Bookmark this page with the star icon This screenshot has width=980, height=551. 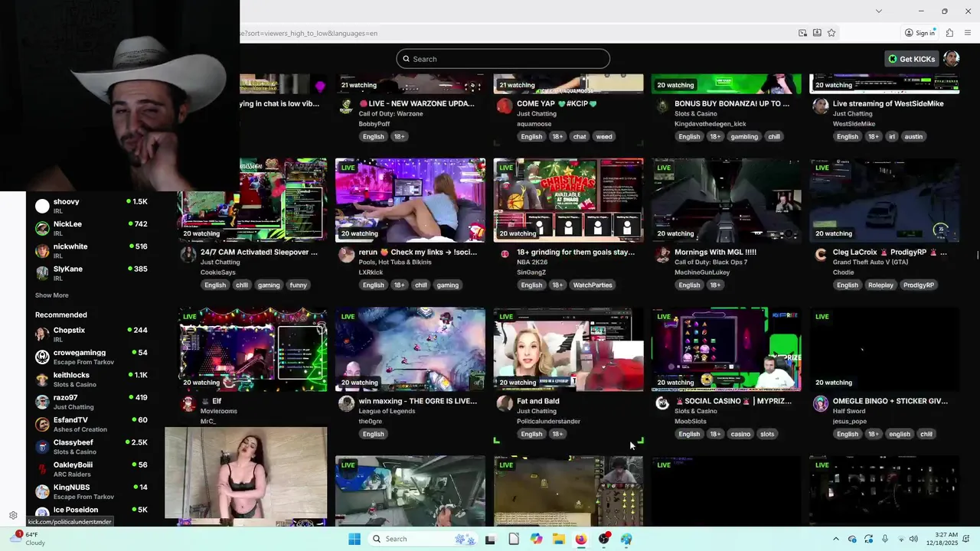(x=831, y=33)
